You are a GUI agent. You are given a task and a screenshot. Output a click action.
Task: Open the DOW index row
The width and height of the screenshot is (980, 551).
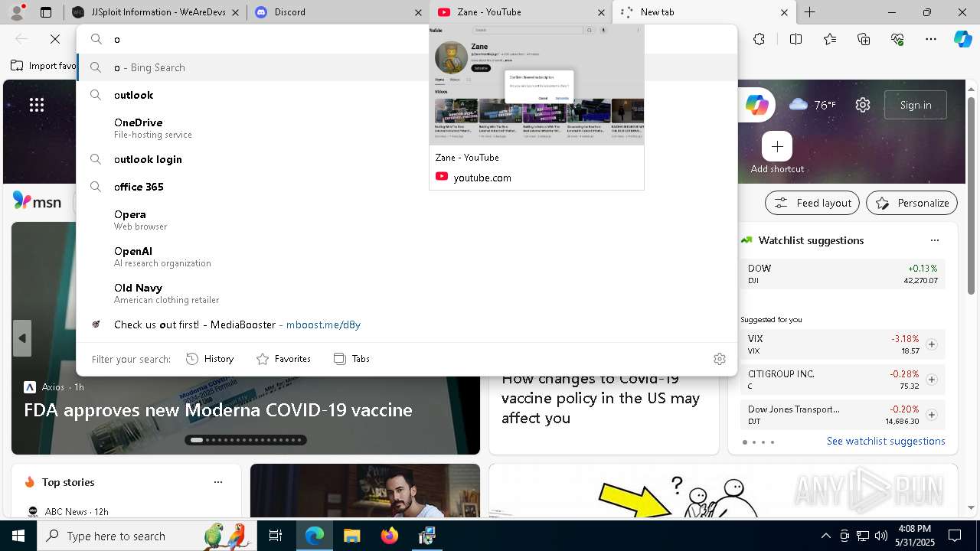click(x=843, y=274)
